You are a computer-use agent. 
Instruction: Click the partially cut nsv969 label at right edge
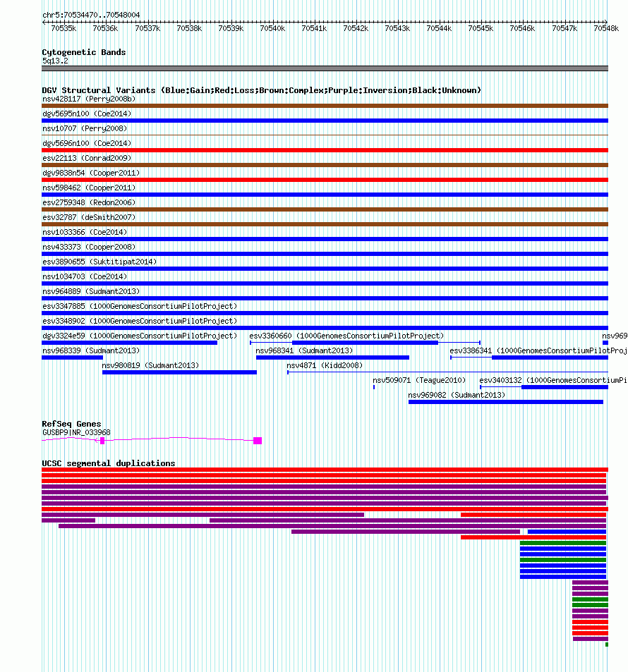[615, 336]
